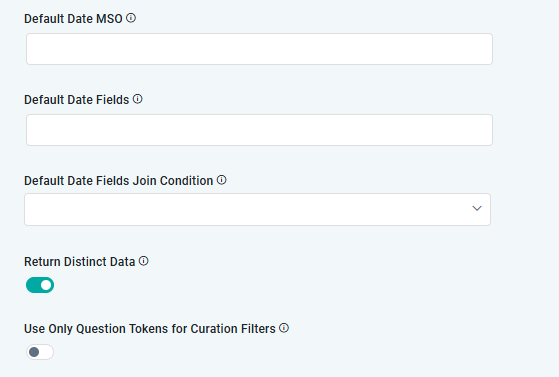559x377 pixels.
Task: Click the Return Distinct Data label
Action: [x=80, y=262]
